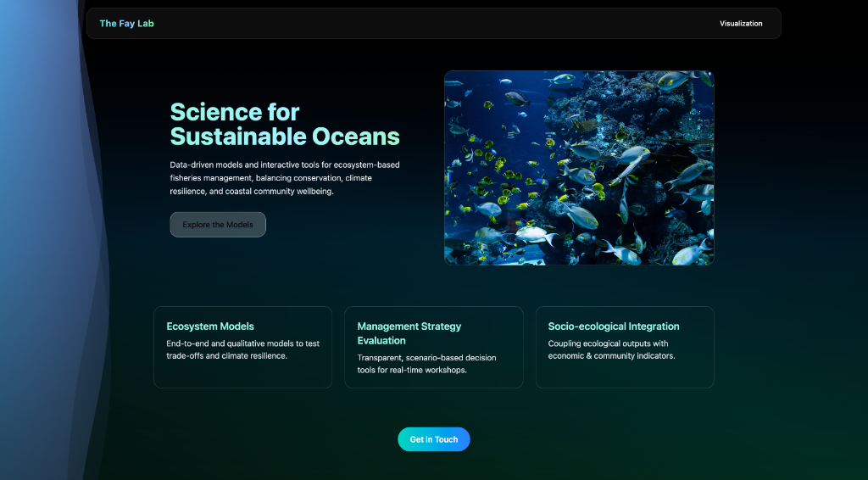Select the Ecosystem Models card title

[210, 327]
